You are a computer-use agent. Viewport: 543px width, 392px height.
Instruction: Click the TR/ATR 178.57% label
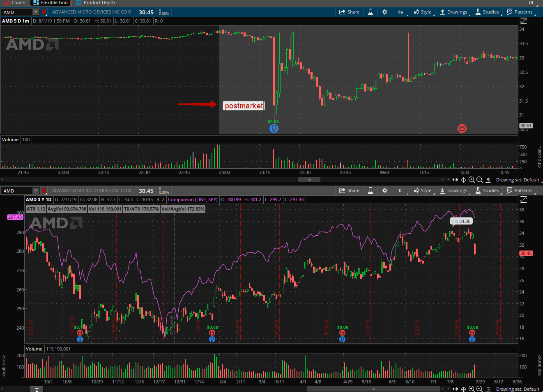141,209
